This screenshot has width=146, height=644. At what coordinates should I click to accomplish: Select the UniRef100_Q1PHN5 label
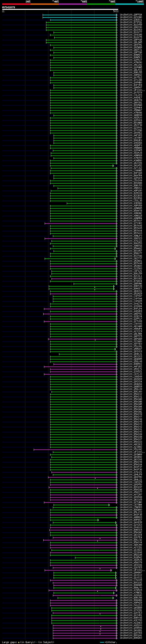(131, 67)
